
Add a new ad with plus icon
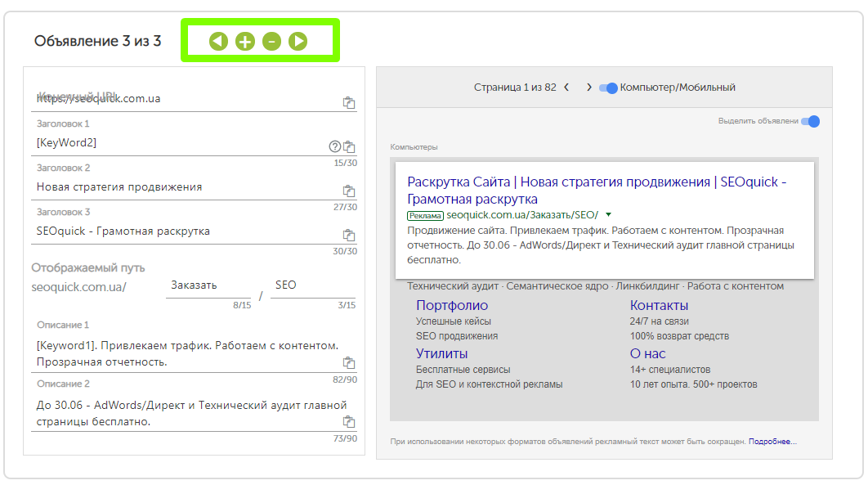(x=245, y=41)
